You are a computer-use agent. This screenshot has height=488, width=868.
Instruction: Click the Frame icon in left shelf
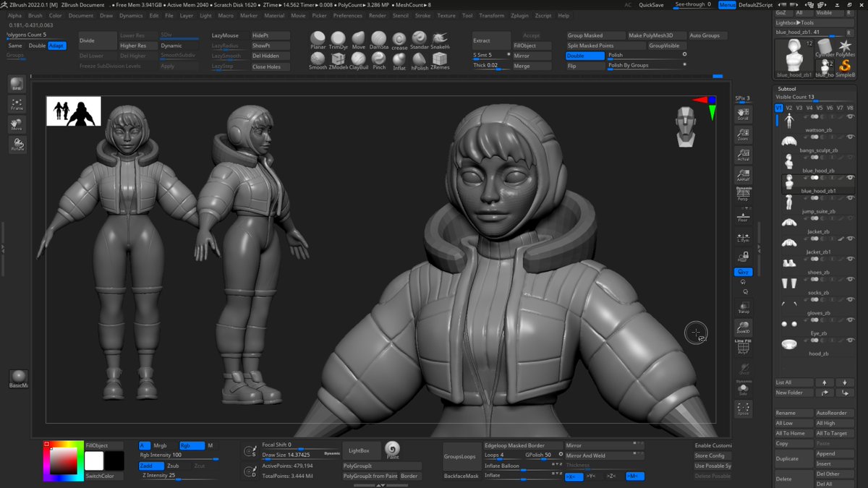[x=17, y=105]
